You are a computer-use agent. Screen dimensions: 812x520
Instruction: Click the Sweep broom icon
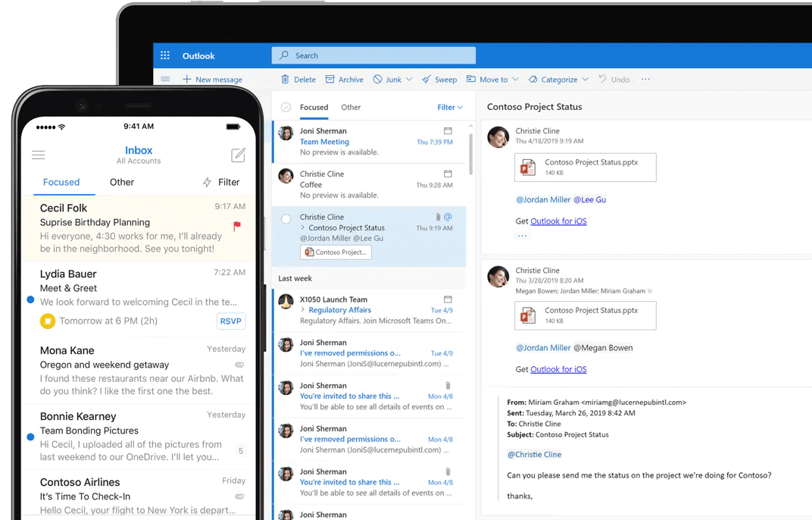pyautogui.click(x=426, y=80)
